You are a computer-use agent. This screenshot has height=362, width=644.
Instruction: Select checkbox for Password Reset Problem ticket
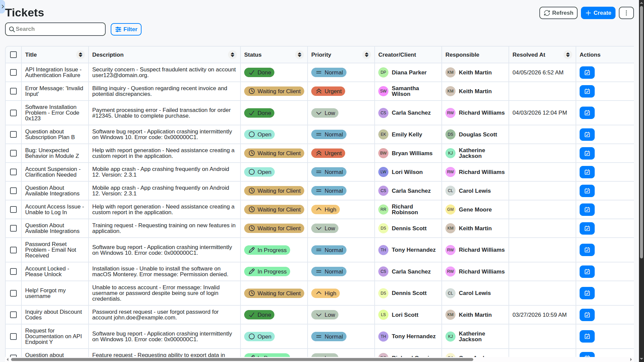point(13,250)
